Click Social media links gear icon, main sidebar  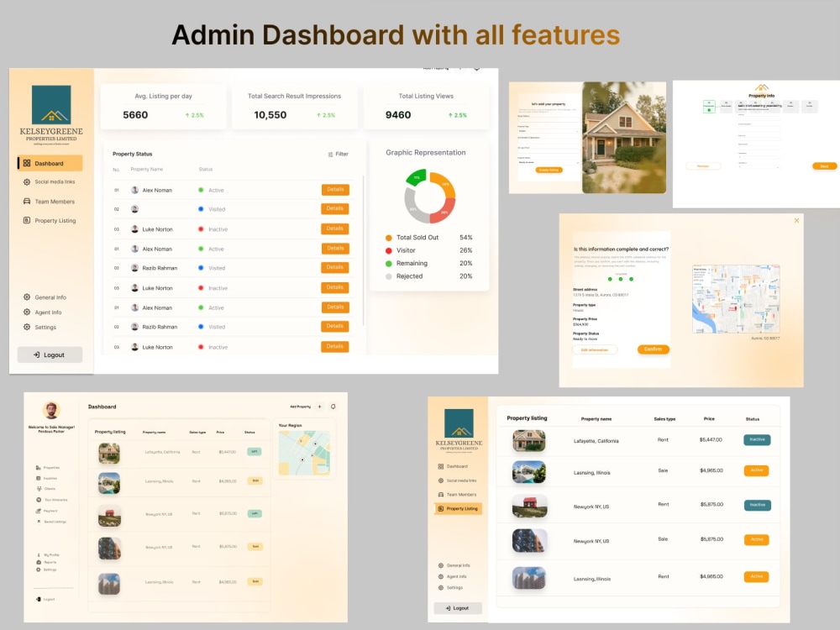click(27, 182)
